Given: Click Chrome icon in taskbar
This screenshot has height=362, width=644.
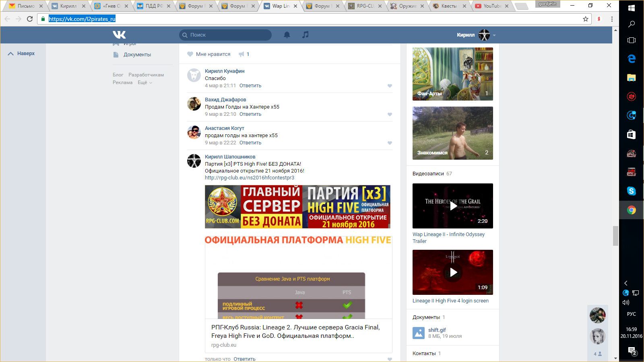Looking at the screenshot, I should tap(632, 210).
